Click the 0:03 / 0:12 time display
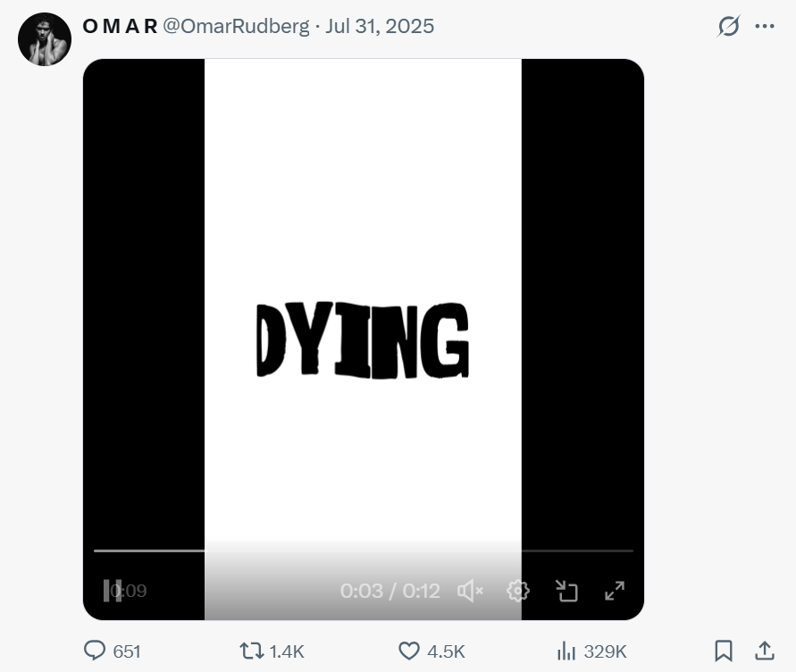The image size is (796, 672). [390, 591]
